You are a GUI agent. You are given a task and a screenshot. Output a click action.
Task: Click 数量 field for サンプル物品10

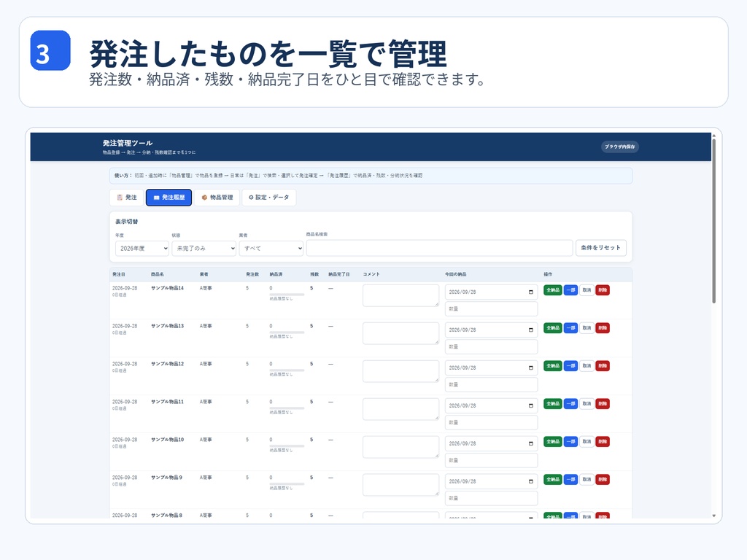(491, 460)
